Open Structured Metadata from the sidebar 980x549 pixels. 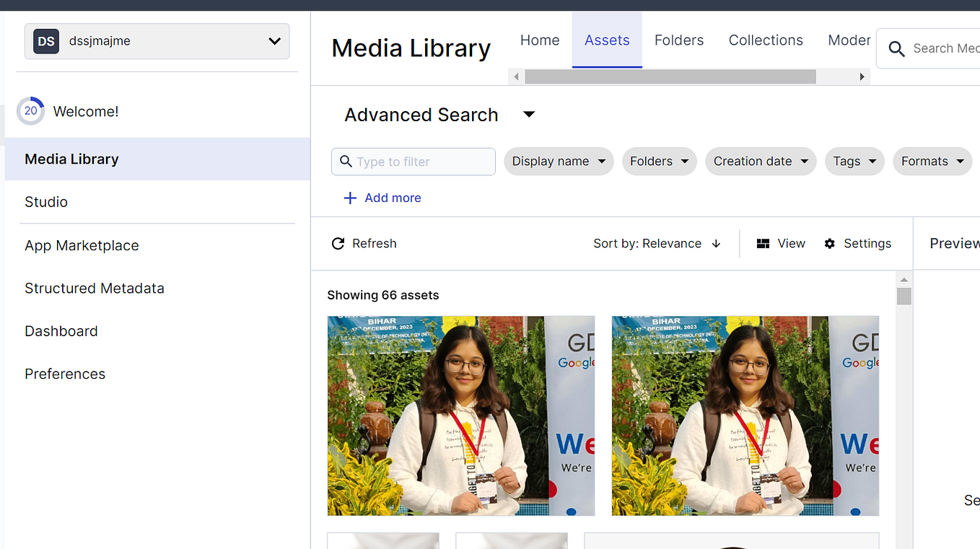click(x=94, y=288)
